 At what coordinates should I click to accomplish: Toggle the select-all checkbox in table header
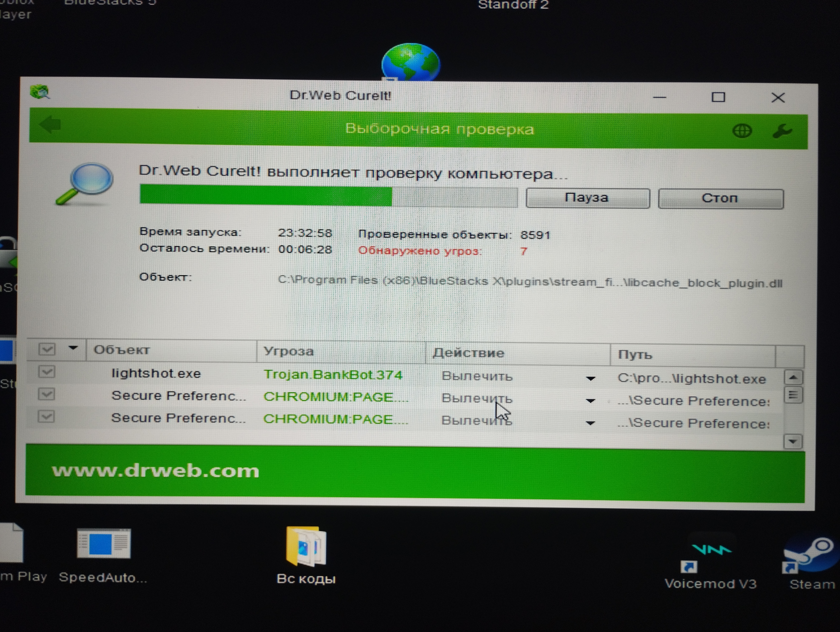tap(47, 349)
